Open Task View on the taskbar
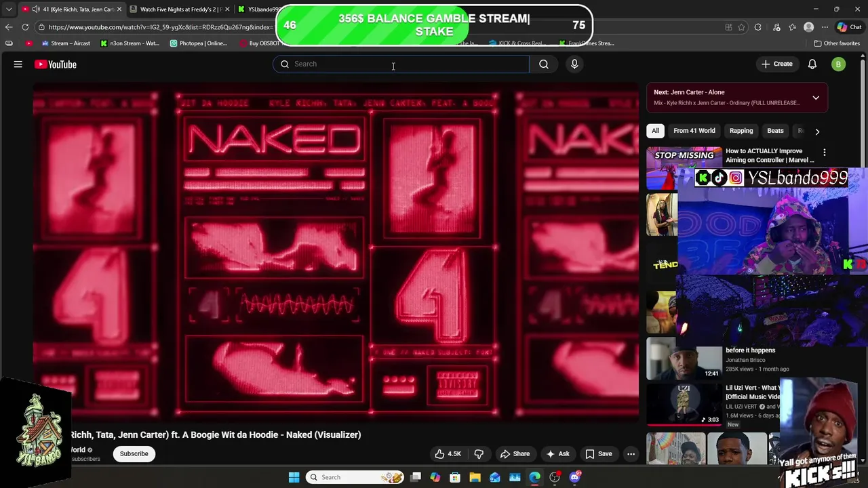The image size is (868, 488). point(416,477)
